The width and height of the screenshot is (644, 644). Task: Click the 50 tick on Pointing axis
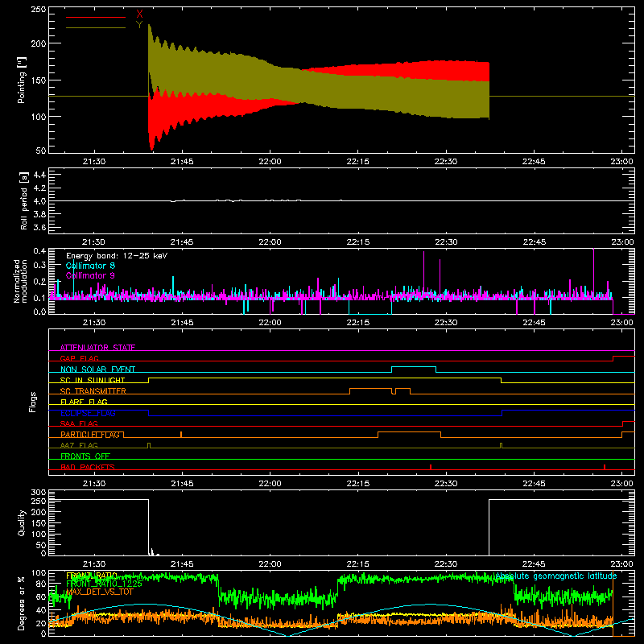click(x=41, y=151)
